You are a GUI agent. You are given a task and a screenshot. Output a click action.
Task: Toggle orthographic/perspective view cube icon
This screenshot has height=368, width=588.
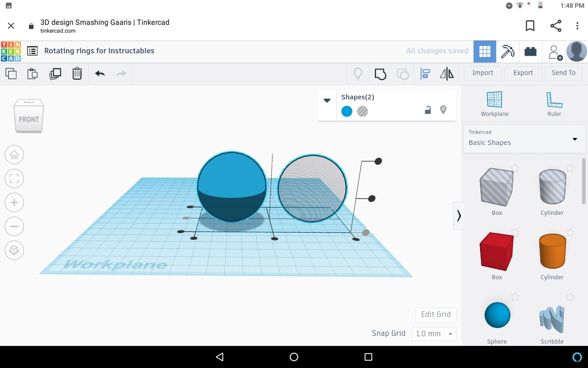point(14,250)
